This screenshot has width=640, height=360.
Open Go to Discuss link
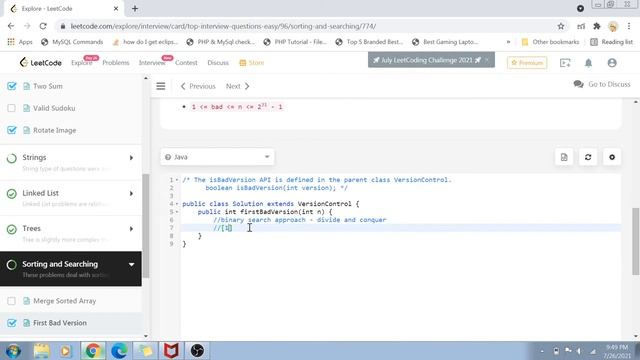(x=602, y=84)
